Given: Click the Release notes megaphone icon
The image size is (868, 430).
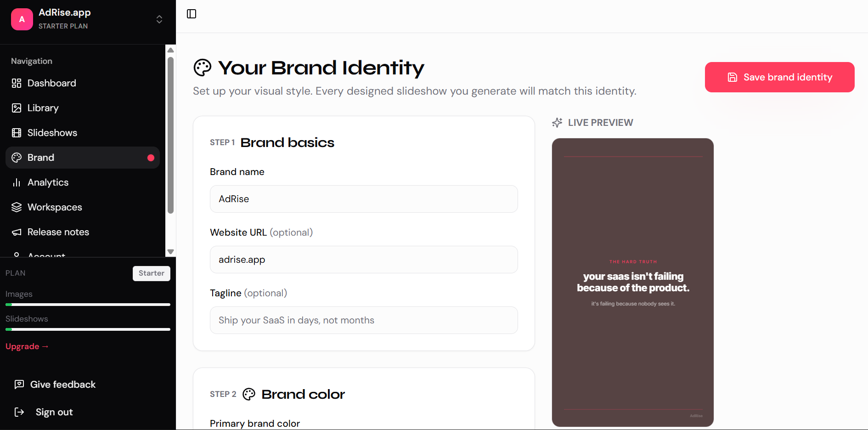Looking at the screenshot, I should point(17,232).
